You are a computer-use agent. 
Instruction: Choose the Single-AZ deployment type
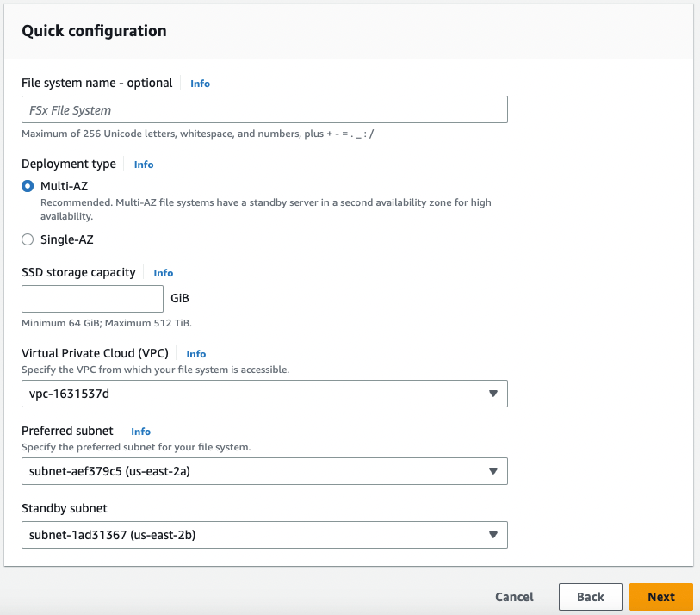[27, 239]
